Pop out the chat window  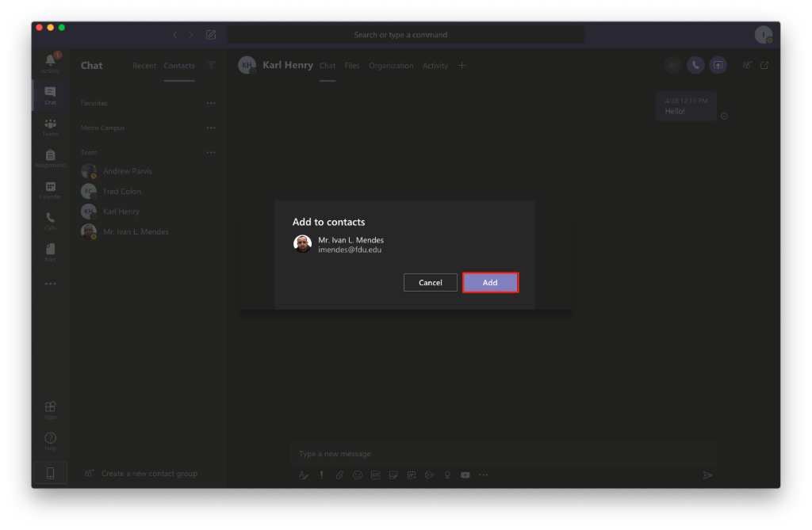764,65
